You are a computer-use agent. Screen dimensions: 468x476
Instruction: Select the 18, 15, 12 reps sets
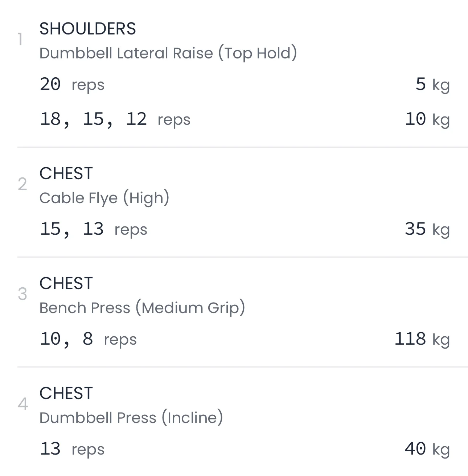tap(115, 119)
